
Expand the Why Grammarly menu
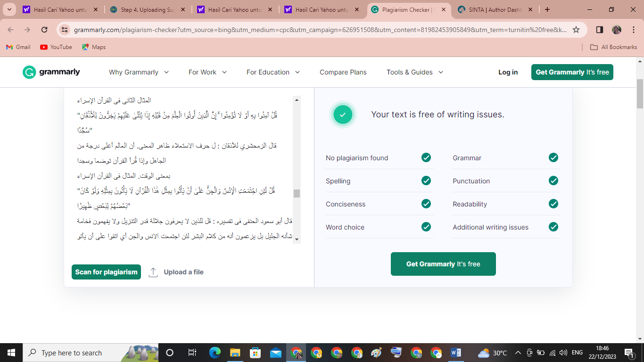pyautogui.click(x=139, y=72)
